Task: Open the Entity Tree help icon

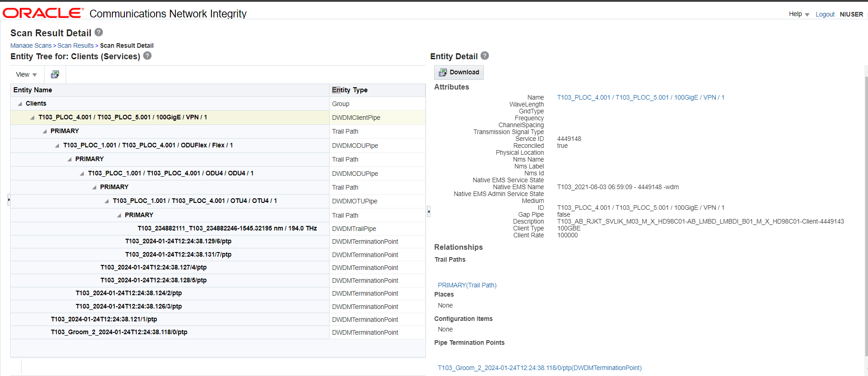Action: pos(147,56)
